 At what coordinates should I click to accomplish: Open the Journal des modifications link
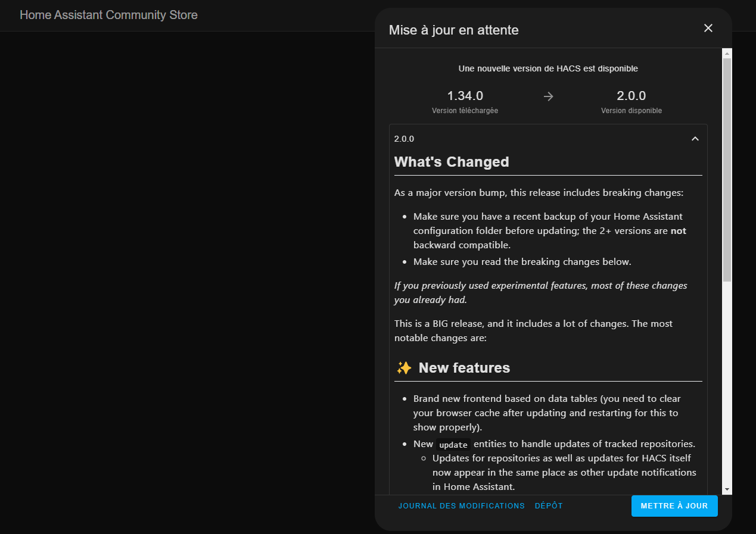462,506
